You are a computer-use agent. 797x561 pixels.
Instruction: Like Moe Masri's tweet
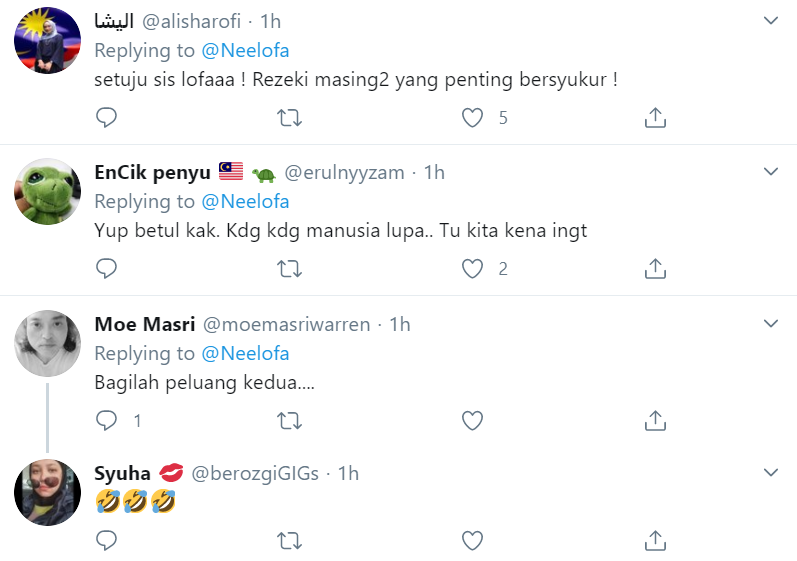[x=472, y=420]
